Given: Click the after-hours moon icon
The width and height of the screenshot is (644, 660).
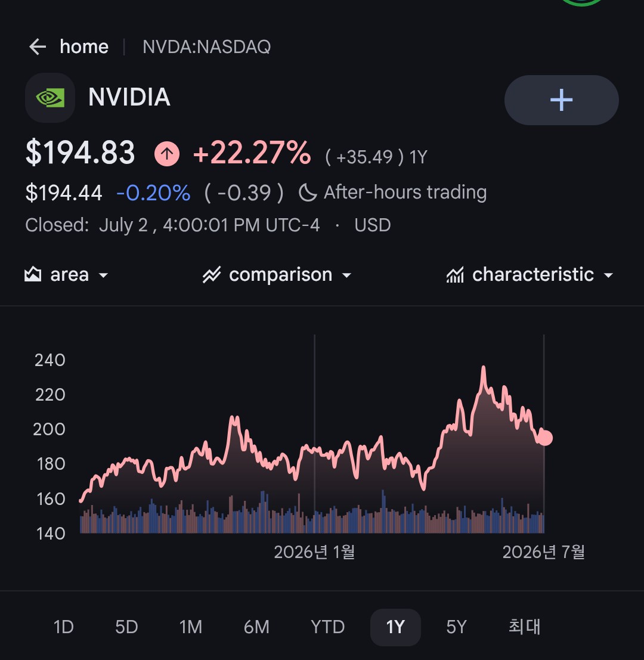Looking at the screenshot, I should [308, 193].
